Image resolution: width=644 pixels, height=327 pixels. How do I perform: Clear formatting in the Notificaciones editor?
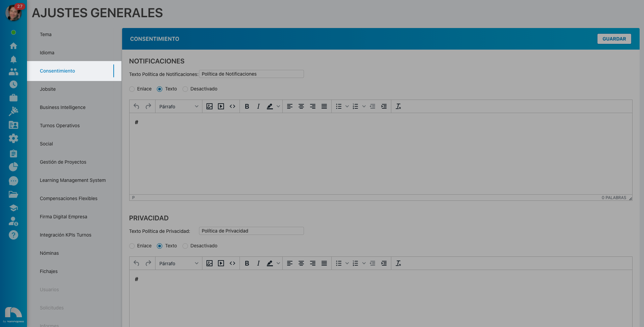click(398, 106)
